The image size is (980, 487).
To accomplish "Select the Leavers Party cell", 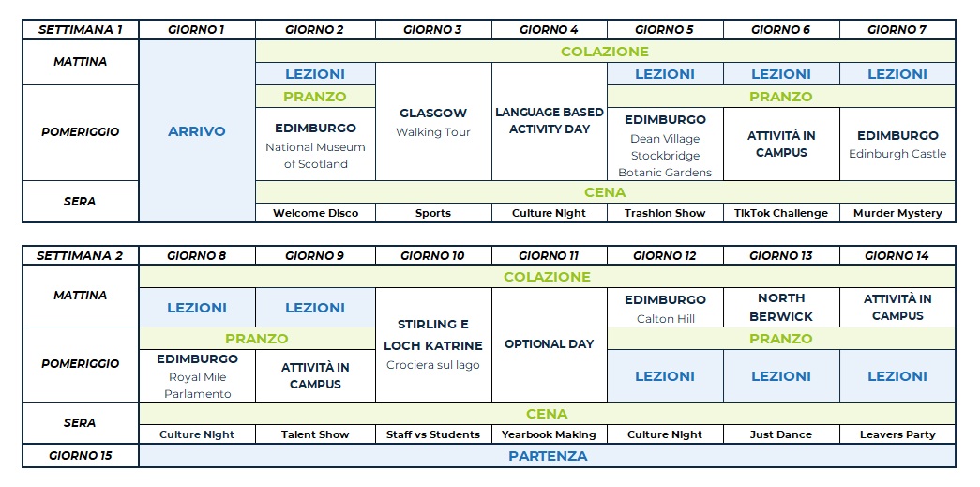I will coord(897,434).
